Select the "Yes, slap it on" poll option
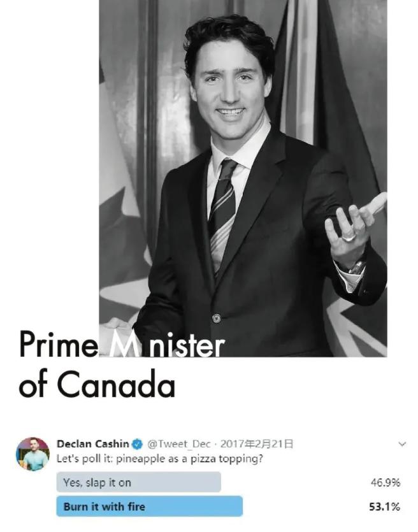This screenshot has width=418, height=532. 139,482
